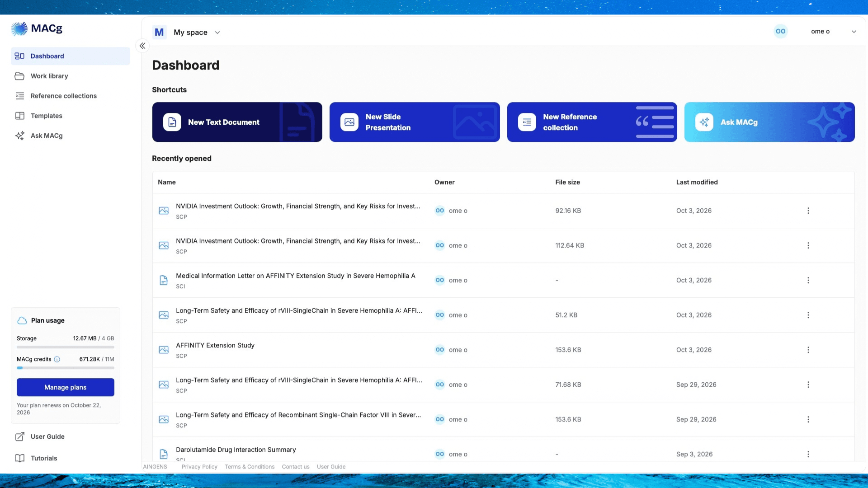Click the document icon of Medical Information Letter
This screenshot has width=868, height=488.
[x=164, y=280]
